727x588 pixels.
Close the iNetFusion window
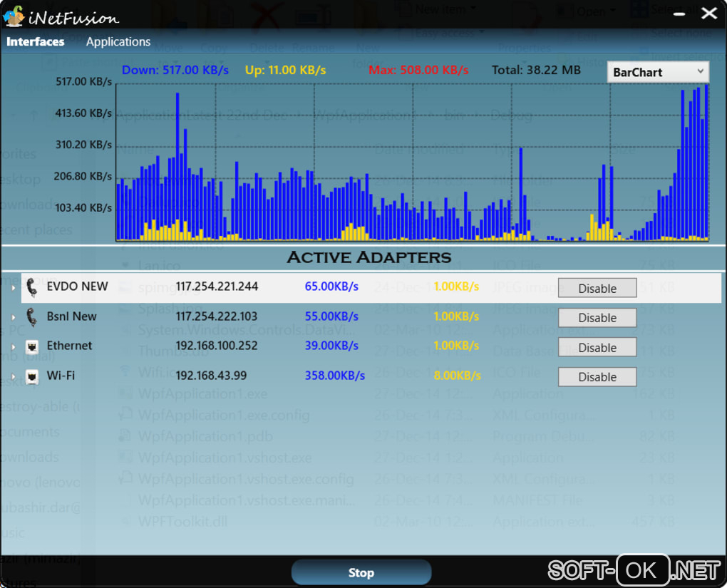click(709, 13)
